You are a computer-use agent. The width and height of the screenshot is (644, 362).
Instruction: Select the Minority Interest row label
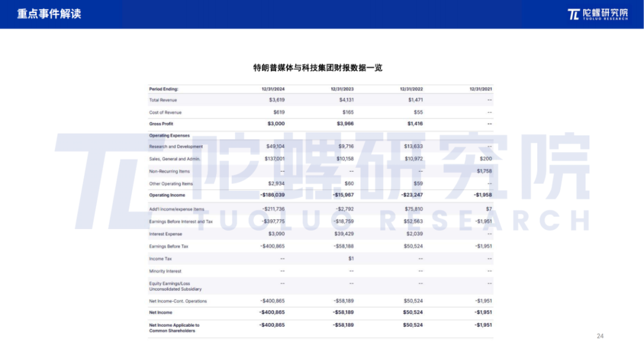click(165, 271)
